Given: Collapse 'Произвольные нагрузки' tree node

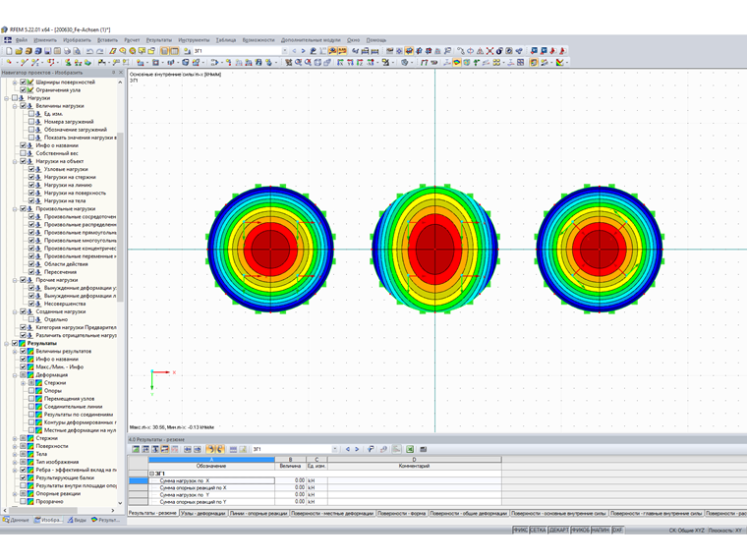Looking at the screenshot, I should (15, 208).
